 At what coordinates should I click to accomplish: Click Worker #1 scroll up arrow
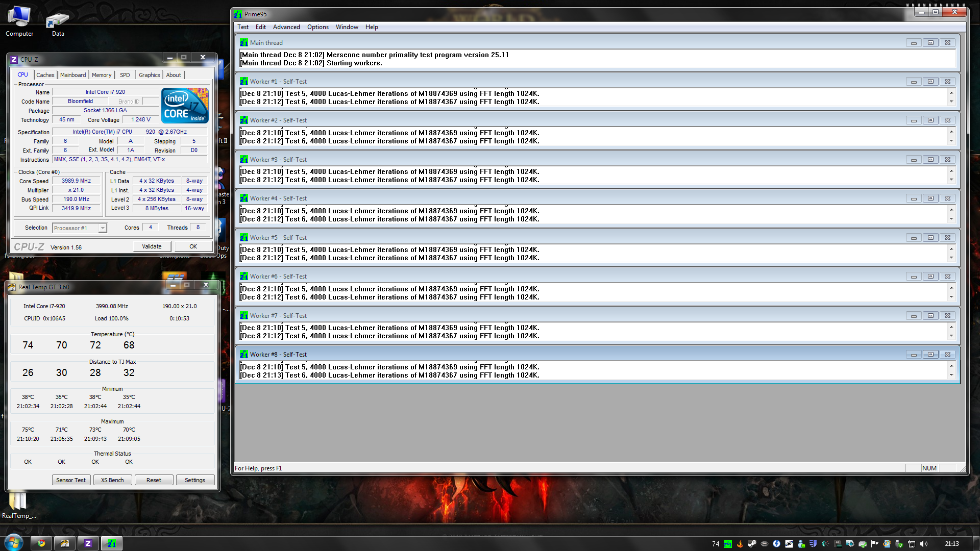[951, 93]
